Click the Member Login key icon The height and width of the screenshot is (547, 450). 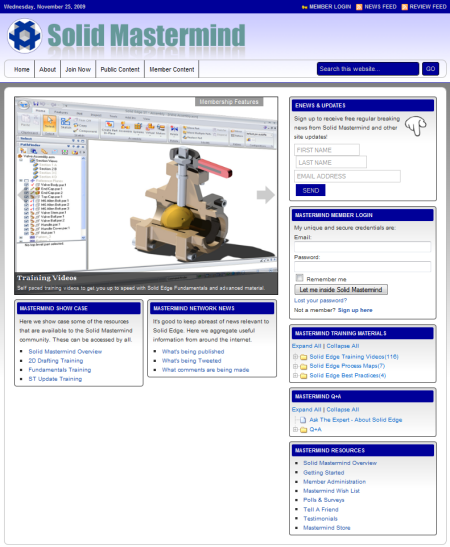pos(305,7)
